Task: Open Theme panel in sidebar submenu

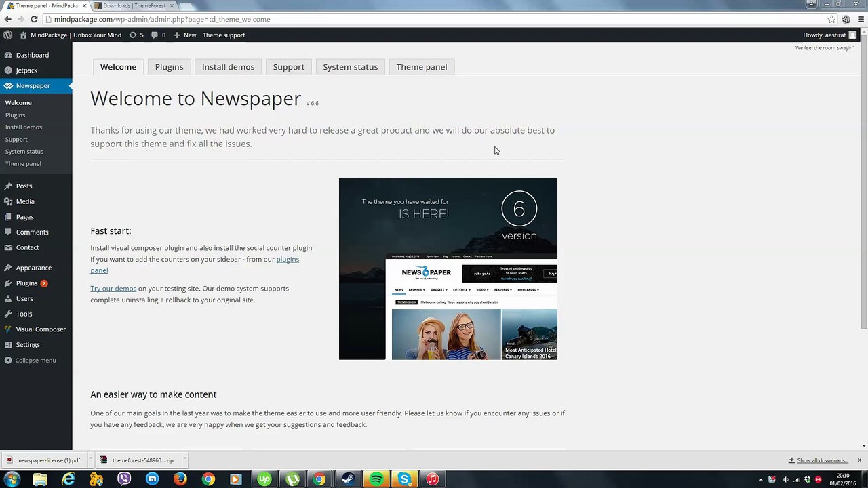Action: tap(23, 163)
